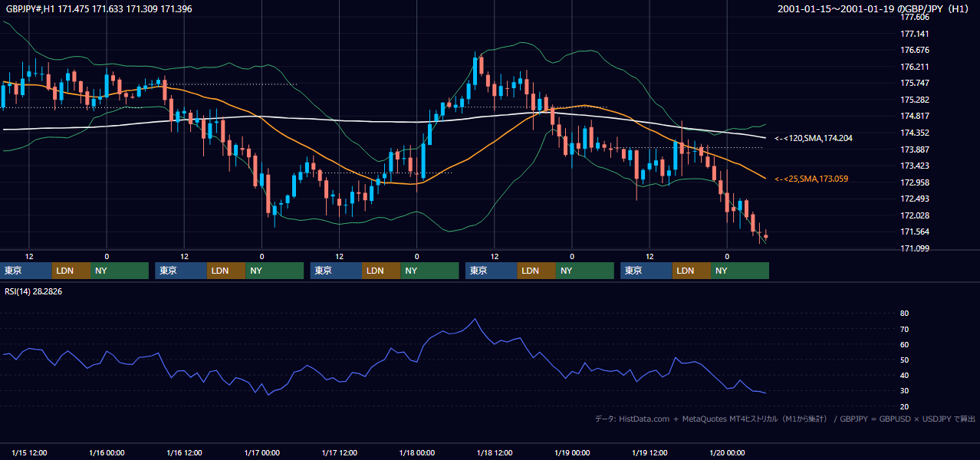Click price axis value 173.423
This screenshot has height=460, width=980.
click(915, 166)
